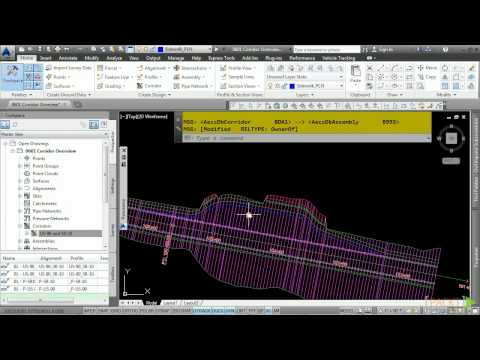Click the Sign In link
Viewport: 480px width, 360px height.
[386, 50]
